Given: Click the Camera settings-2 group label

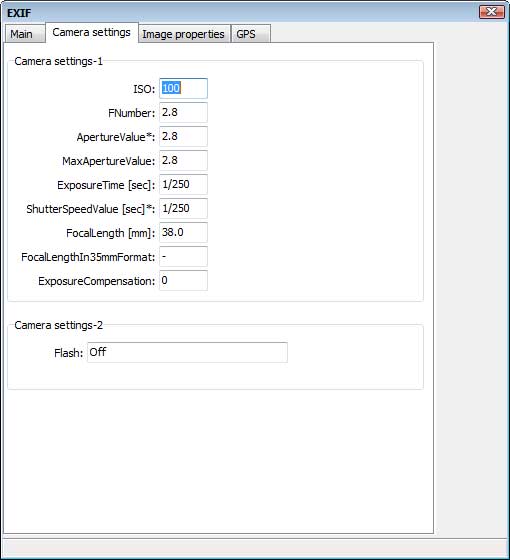Looking at the screenshot, I should pyautogui.click(x=59, y=325).
